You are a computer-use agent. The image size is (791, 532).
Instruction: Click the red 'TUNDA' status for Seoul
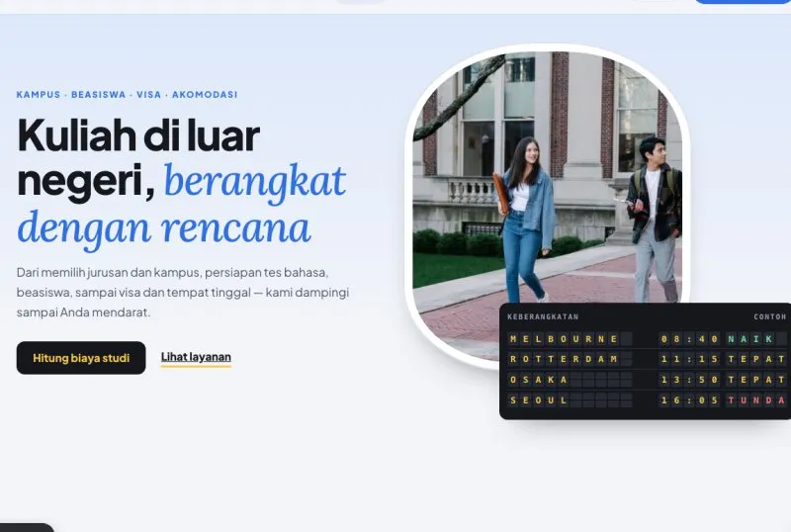[756, 400]
